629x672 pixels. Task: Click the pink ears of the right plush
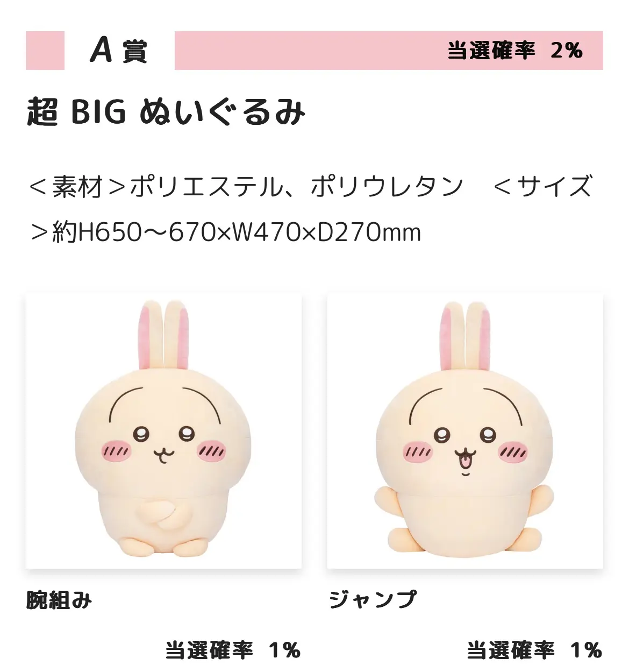coord(465,336)
